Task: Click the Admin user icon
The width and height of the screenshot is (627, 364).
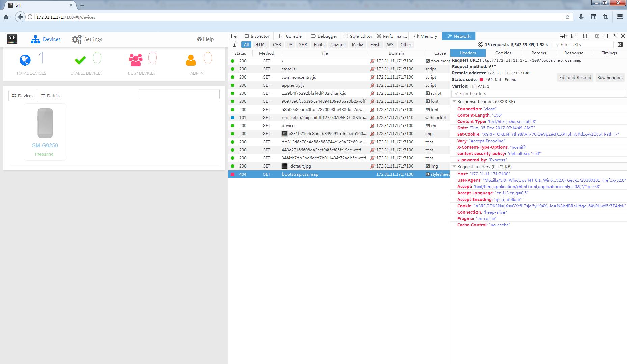Action: point(191,60)
